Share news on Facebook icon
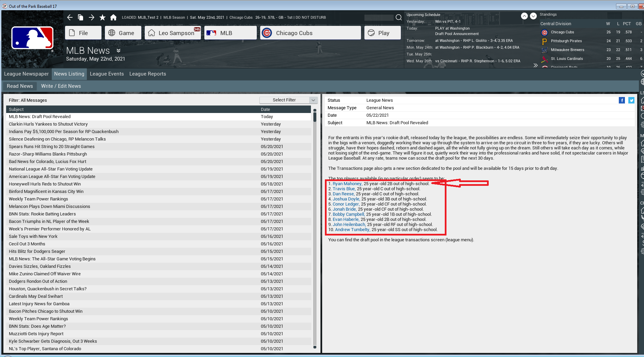This screenshot has width=644, height=357. coord(622,100)
